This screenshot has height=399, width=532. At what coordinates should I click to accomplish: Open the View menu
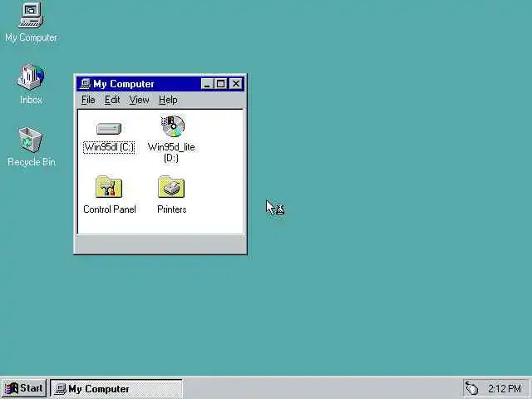pos(139,100)
